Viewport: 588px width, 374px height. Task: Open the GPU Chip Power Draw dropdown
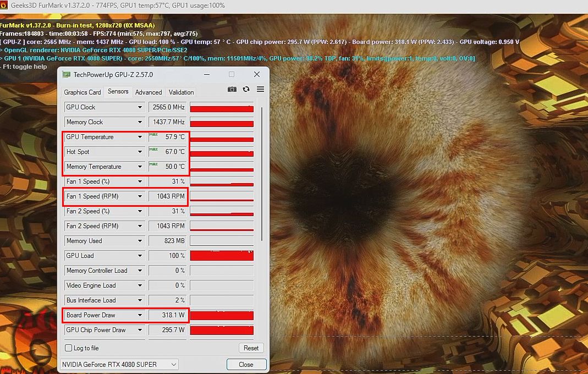140,330
